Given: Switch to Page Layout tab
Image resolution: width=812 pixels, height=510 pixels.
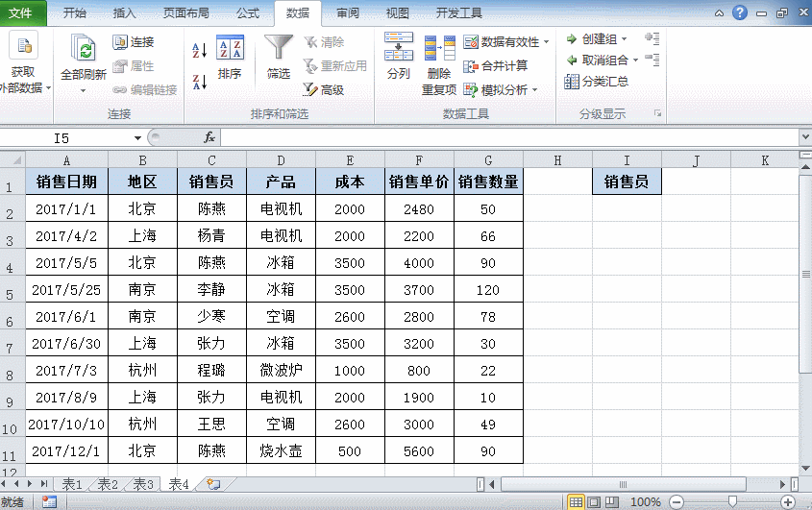Looking at the screenshot, I should pyautogui.click(x=185, y=12).
